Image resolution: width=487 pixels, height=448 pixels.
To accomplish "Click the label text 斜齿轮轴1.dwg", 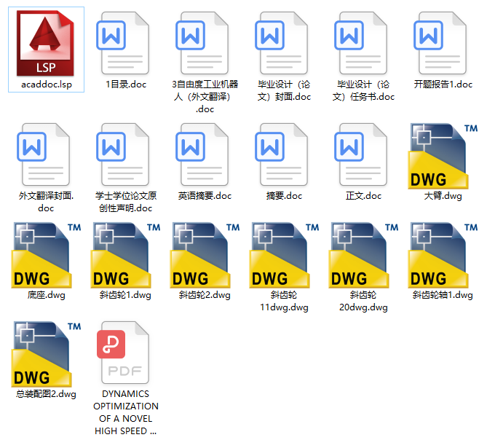I will pos(443,295).
